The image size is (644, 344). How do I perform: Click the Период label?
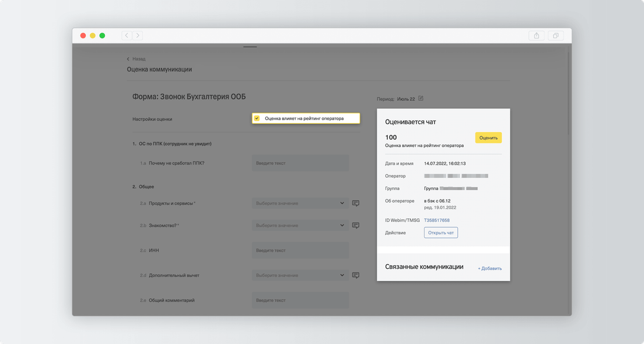385,99
